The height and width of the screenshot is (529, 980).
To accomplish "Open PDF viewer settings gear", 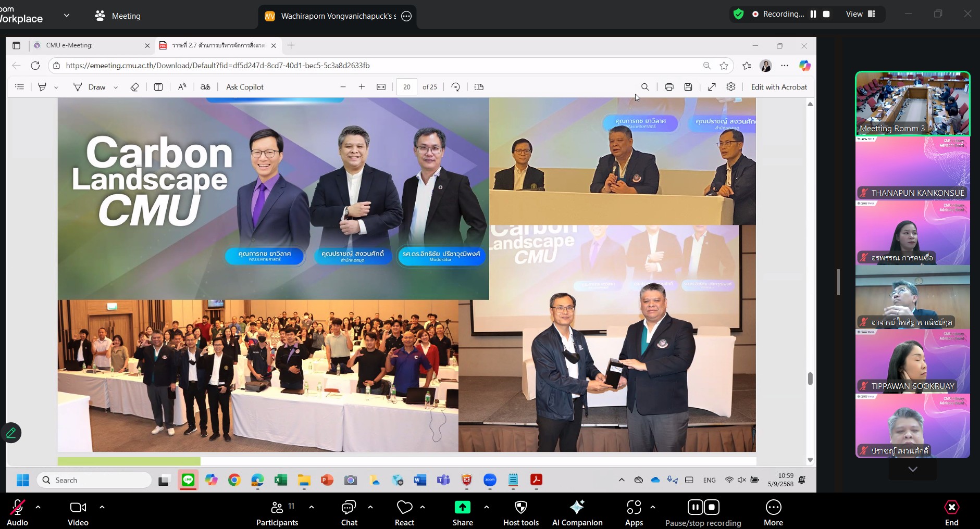I will pyautogui.click(x=731, y=87).
